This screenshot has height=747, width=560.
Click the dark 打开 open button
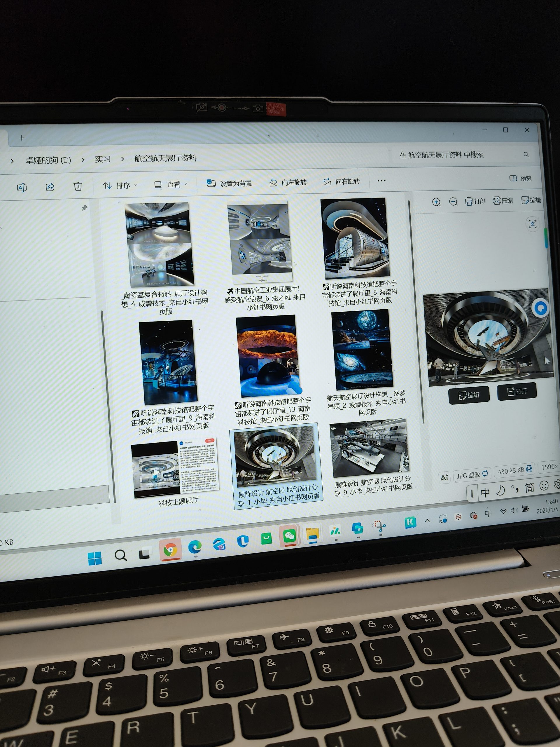[x=517, y=391]
